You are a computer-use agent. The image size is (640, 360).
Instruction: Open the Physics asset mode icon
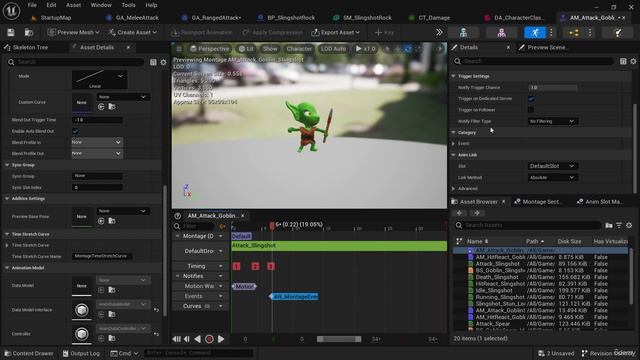[618, 33]
